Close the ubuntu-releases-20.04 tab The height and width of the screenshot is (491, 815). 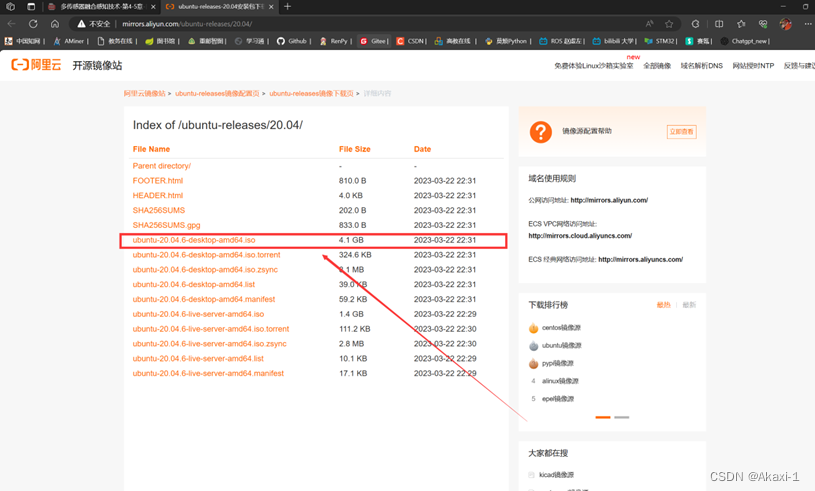271,7
